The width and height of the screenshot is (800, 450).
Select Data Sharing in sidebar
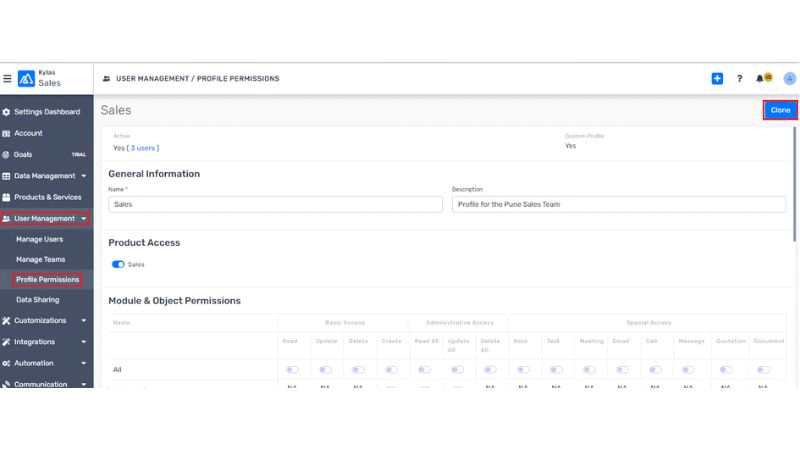click(x=37, y=300)
